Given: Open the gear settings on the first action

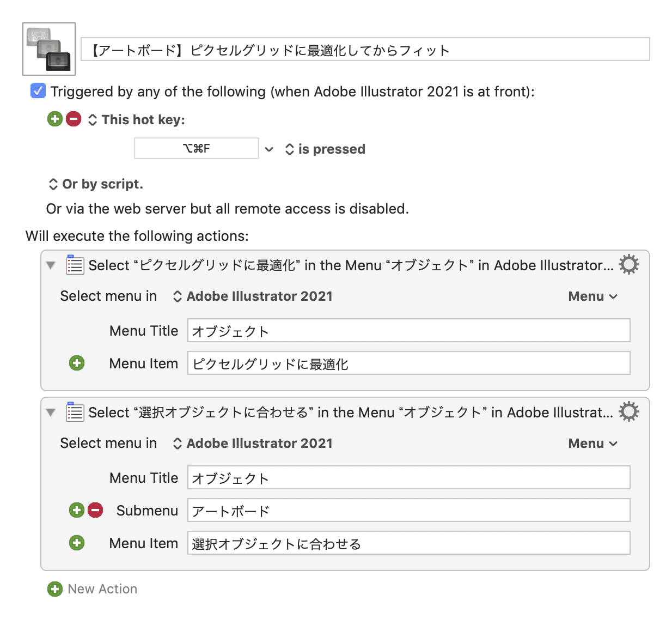Looking at the screenshot, I should [x=629, y=265].
